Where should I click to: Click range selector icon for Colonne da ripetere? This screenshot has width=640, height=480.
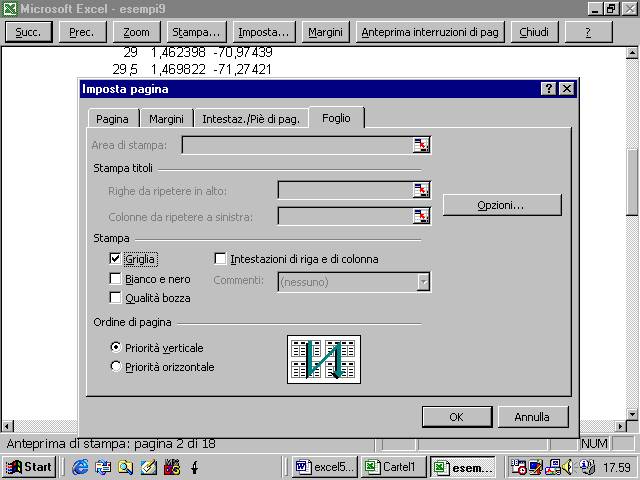point(422,216)
